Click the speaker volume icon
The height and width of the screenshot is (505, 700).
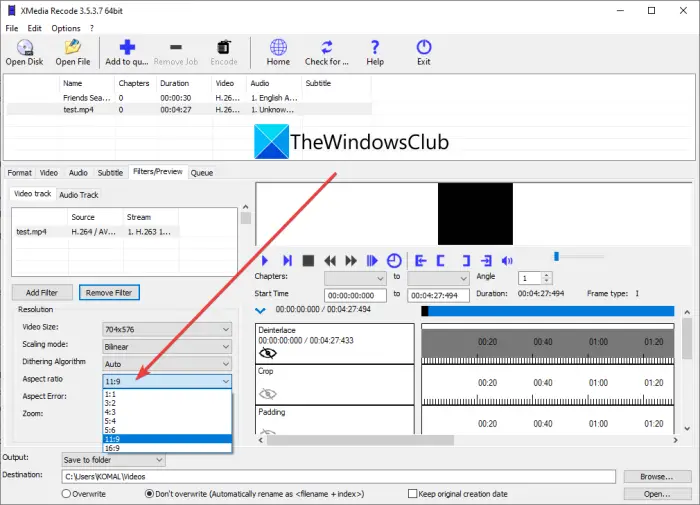(x=507, y=260)
